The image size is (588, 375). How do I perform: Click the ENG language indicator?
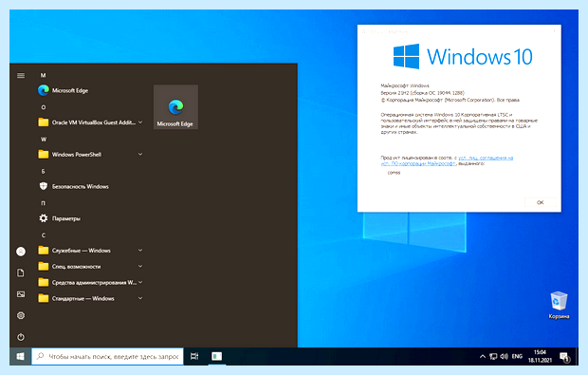pos(517,356)
